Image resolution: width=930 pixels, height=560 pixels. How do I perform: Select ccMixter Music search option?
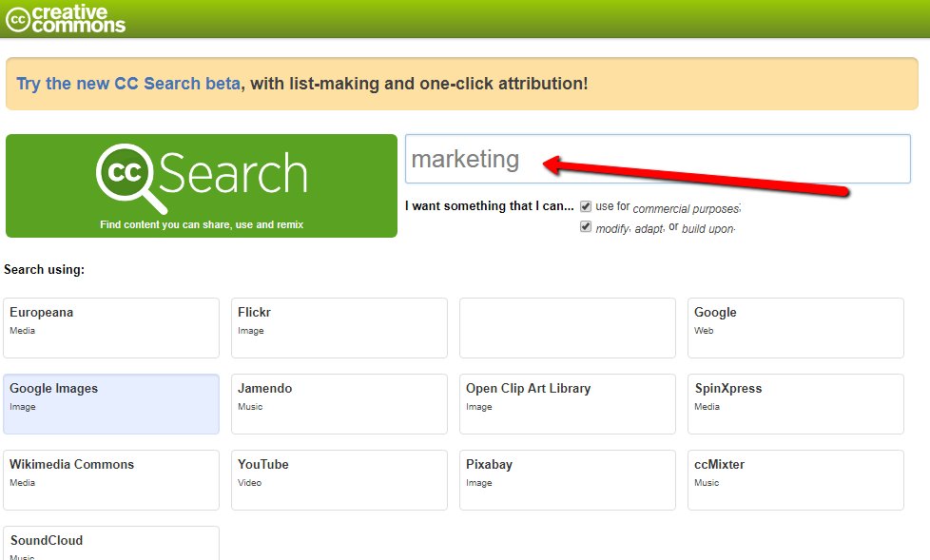tap(795, 480)
